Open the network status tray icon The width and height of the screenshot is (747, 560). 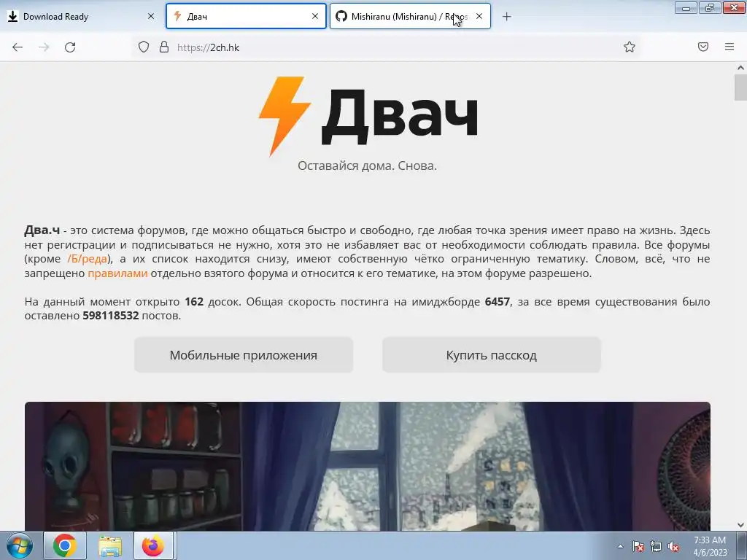[x=656, y=546]
